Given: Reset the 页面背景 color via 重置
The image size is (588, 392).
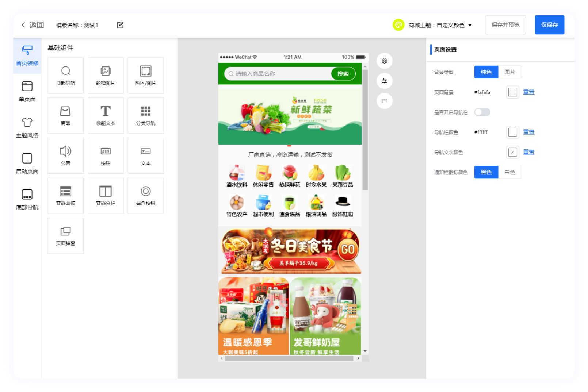Looking at the screenshot, I should click(528, 92).
